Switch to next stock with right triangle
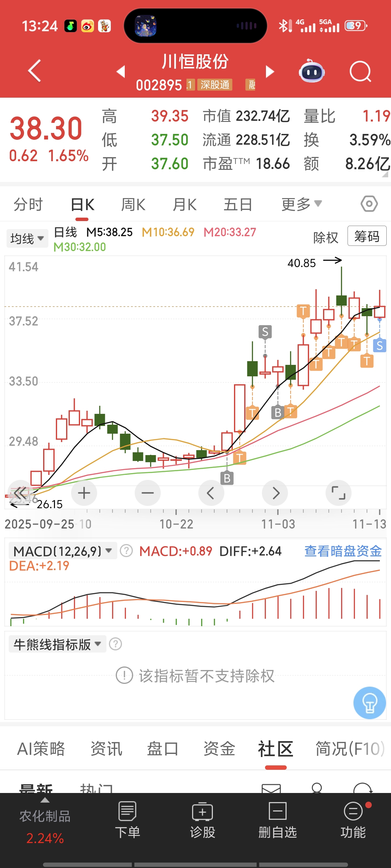 270,71
